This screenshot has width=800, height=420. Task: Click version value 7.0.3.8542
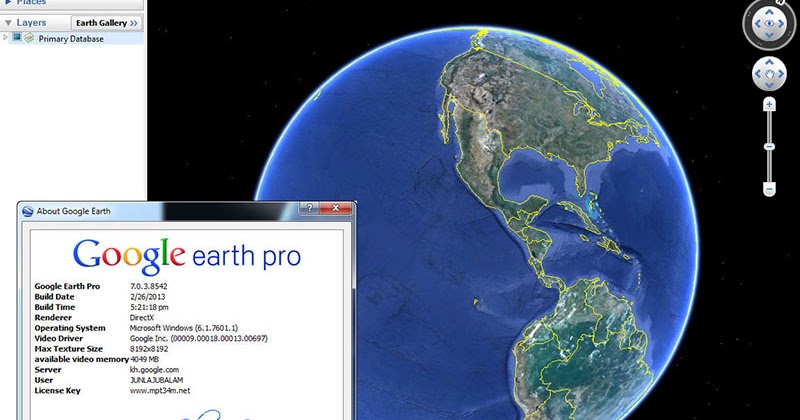148,286
